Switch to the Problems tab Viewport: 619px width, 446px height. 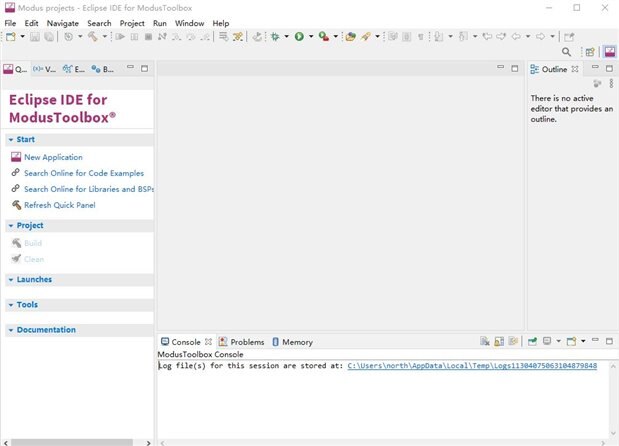tap(242, 342)
